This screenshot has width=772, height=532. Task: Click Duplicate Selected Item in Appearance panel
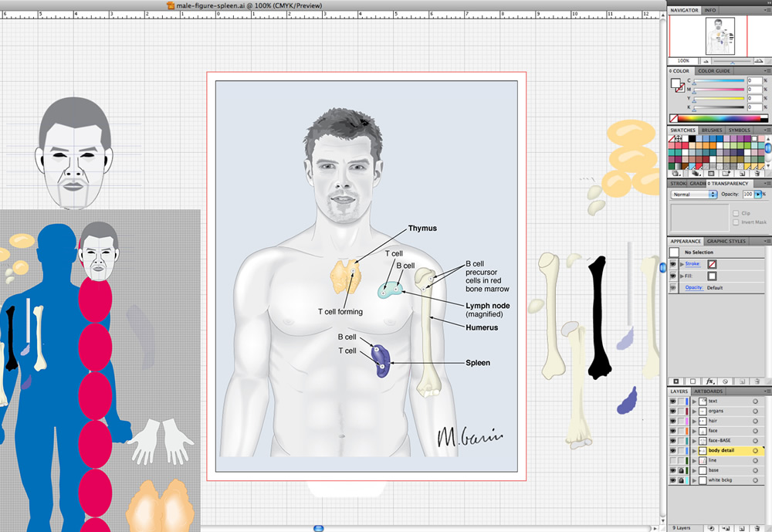[742, 381]
